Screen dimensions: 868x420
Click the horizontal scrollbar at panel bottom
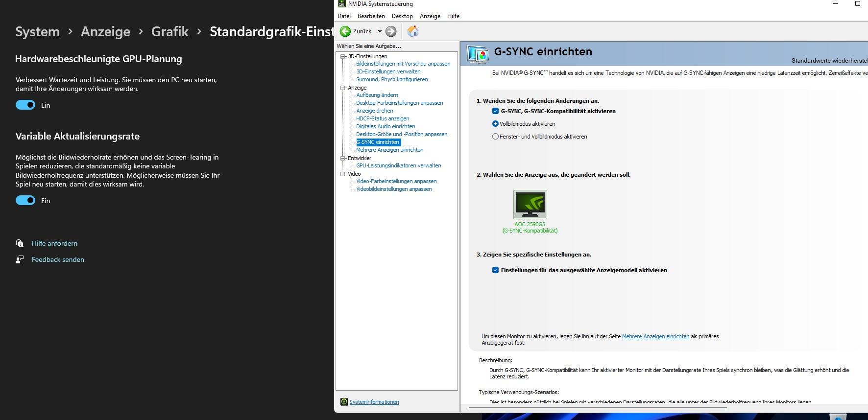point(598,407)
